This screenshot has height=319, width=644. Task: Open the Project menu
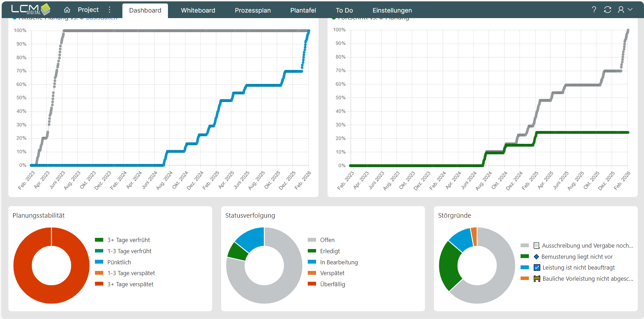pyautogui.click(x=88, y=10)
